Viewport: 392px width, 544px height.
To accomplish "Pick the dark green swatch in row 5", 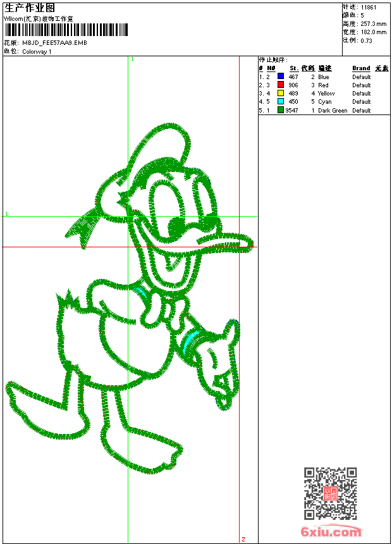I will point(281,110).
